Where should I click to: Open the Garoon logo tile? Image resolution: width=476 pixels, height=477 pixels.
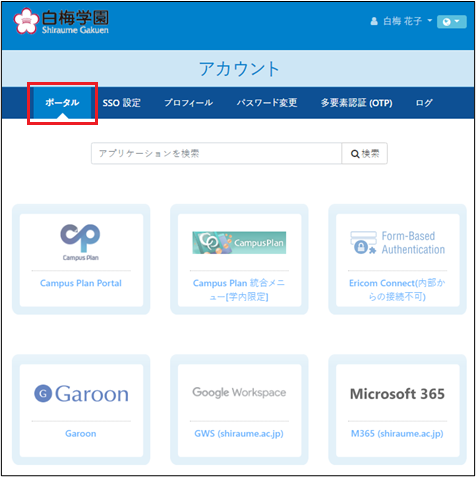81,394
